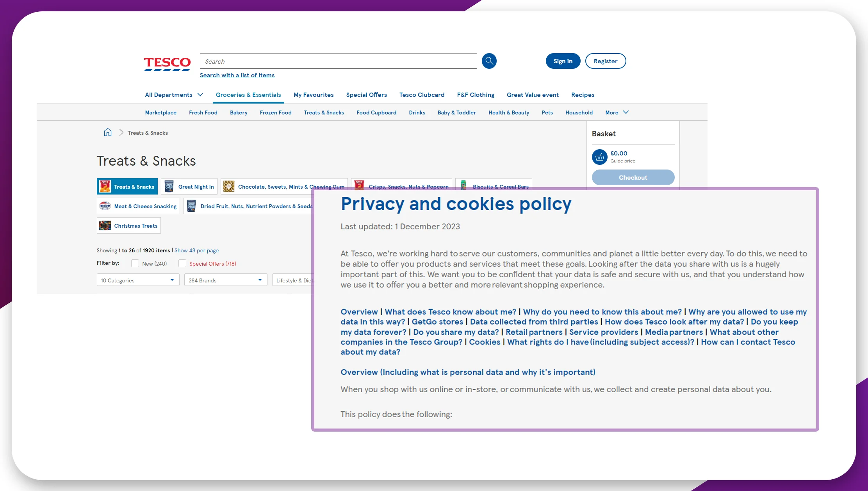Click the GetGo stores policy link
The image size is (868, 491).
[x=437, y=322]
